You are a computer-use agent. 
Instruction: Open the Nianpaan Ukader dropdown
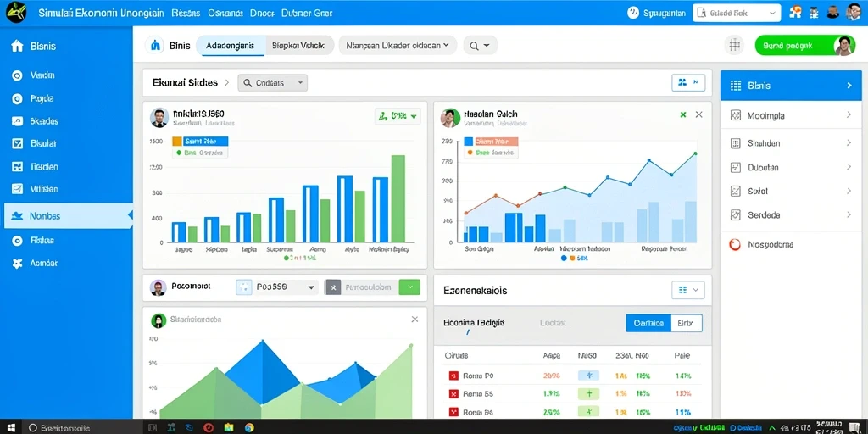tap(398, 46)
